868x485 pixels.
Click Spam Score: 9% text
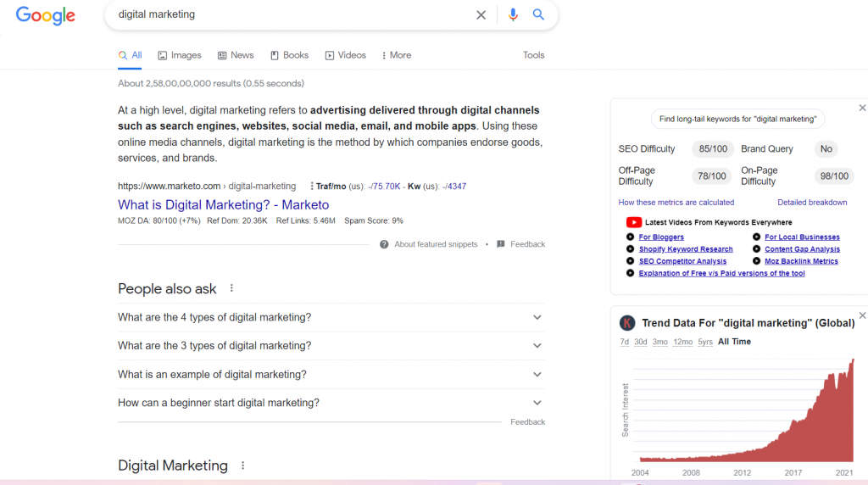click(374, 221)
